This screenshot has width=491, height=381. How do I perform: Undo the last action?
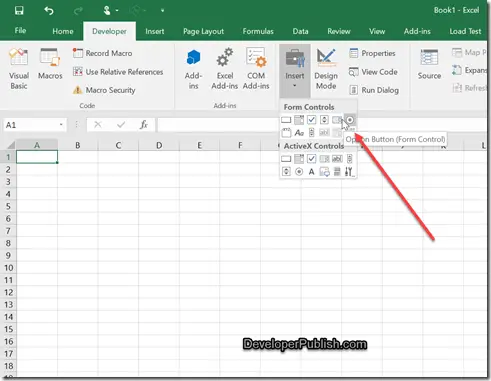pyautogui.click(x=49, y=11)
